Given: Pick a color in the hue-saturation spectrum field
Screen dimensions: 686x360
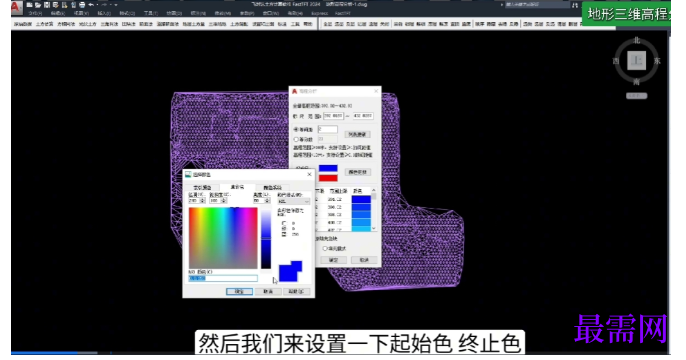Looking at the screenshot, I should pos(223,238).
